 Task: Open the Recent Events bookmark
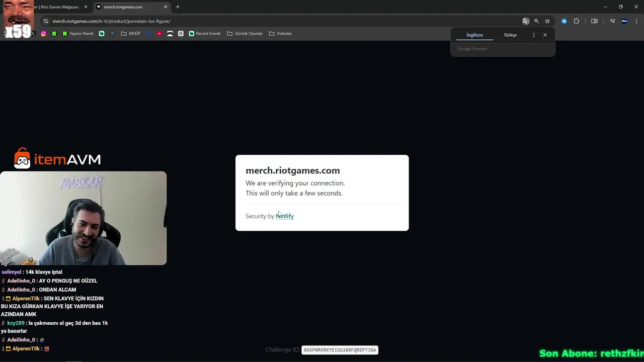point(205,34)
